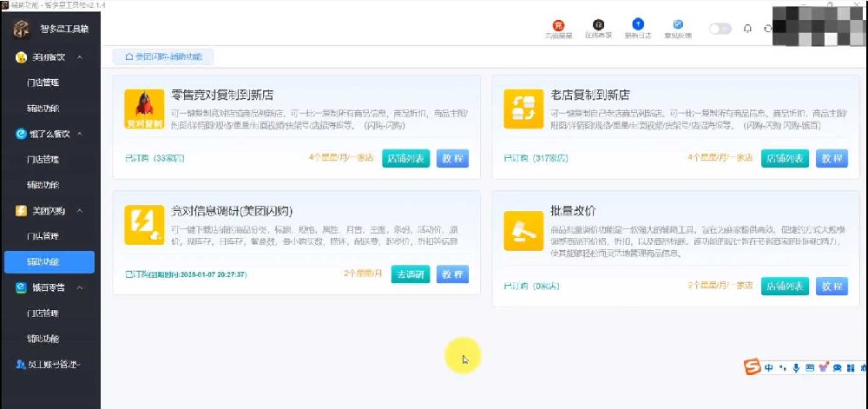Click the 智多星工具箱 app logo
This screenshot has height=409, width=868.
pyautogui.click(x=21, y=30)
